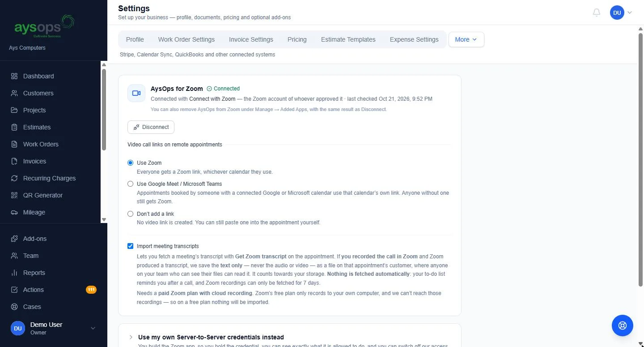Select Use Google Meet / Microsoft Teams
The height and width of the screenshot is (347, 644).
(131, 184)
